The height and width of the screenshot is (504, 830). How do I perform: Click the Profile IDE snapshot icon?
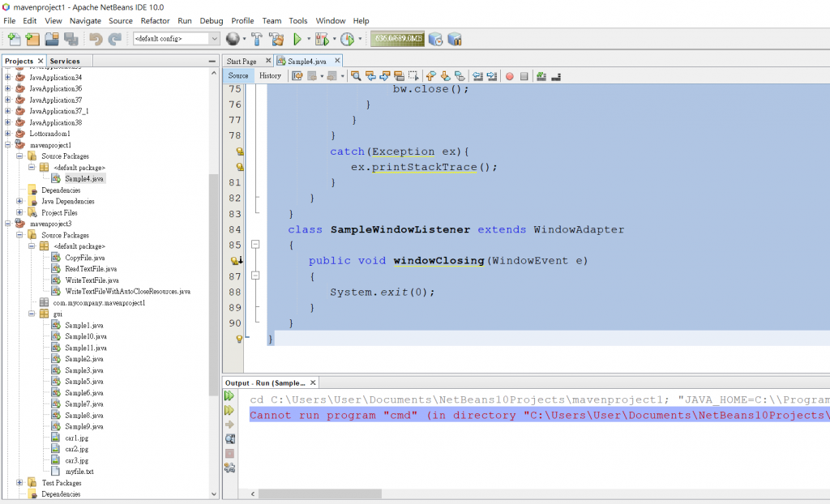click(x=435, y=39)
